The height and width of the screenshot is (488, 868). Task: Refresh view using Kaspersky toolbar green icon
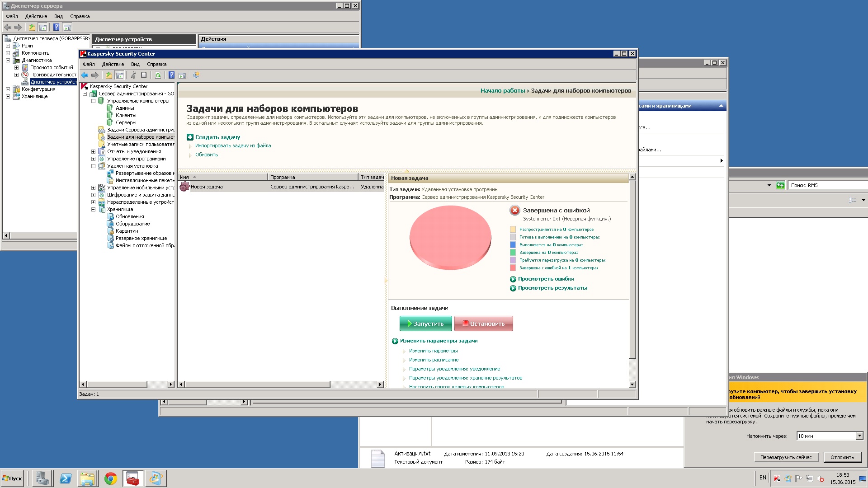158,75
